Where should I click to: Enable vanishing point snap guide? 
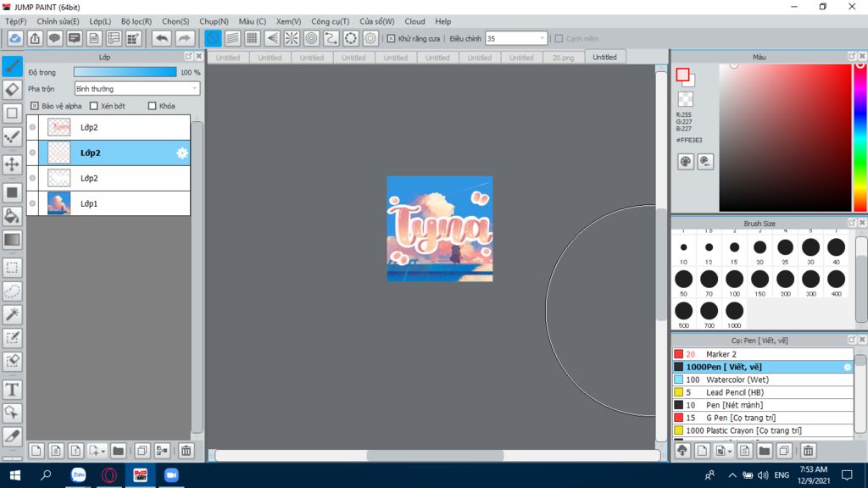coord(272,38)
